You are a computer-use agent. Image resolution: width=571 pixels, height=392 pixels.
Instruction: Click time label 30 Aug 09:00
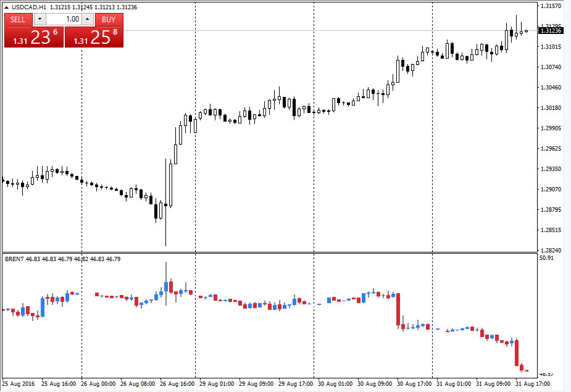(375, 384)
